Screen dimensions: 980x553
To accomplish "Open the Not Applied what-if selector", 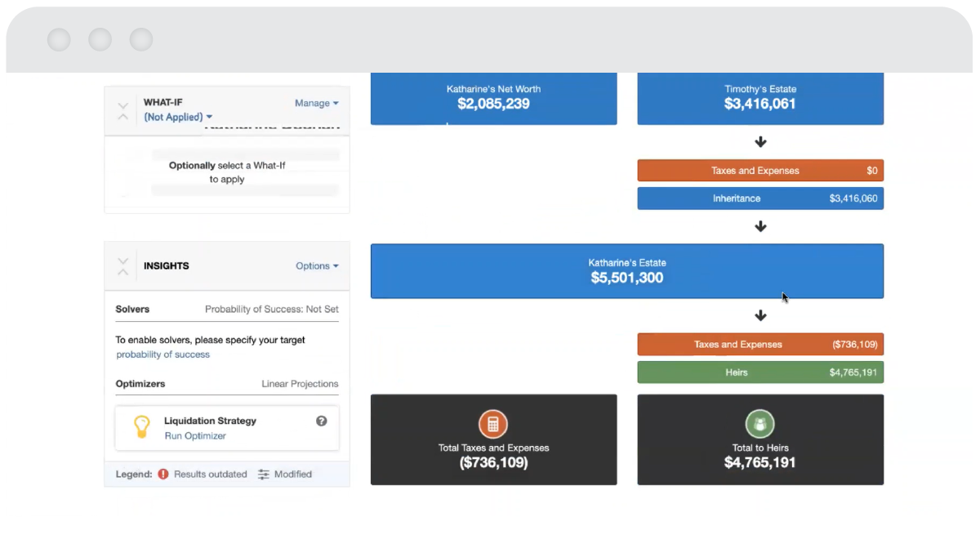I will click(x=178, y=118).
